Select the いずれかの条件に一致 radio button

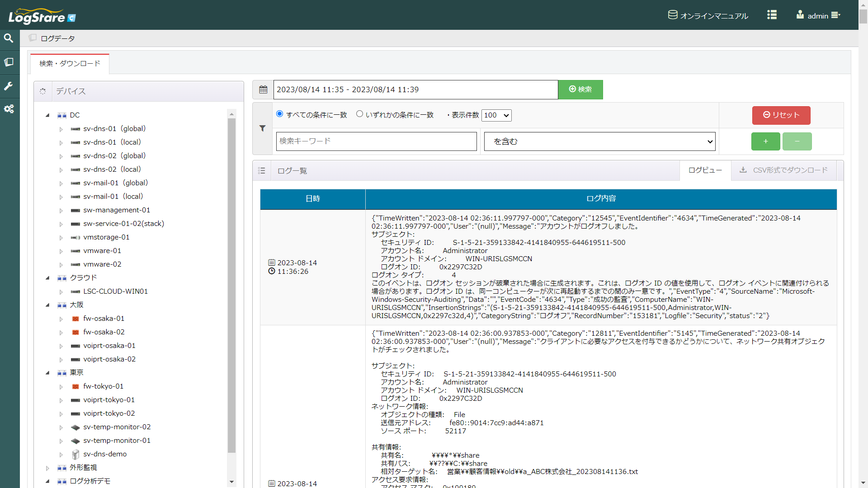(359, 114)
